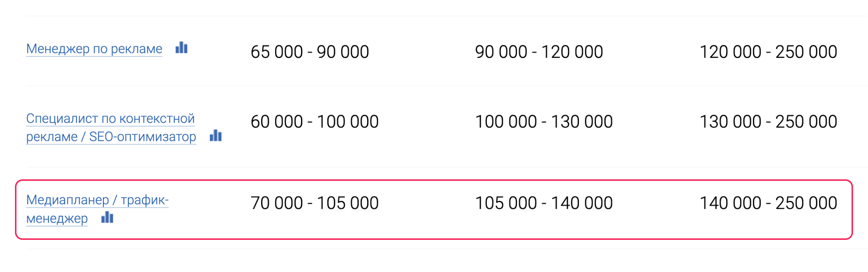Select the 65 000 - 90 000 salary range
868x272 pixels.
(310, 52)
